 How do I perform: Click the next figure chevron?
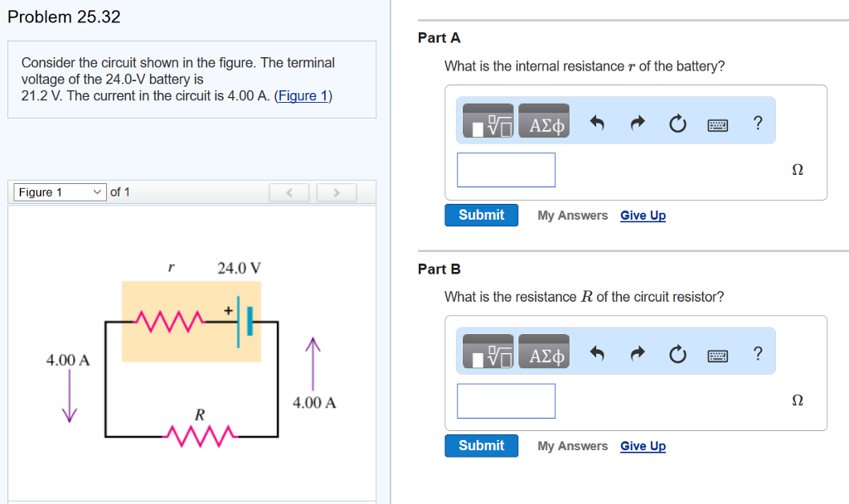tap(336, 191)
